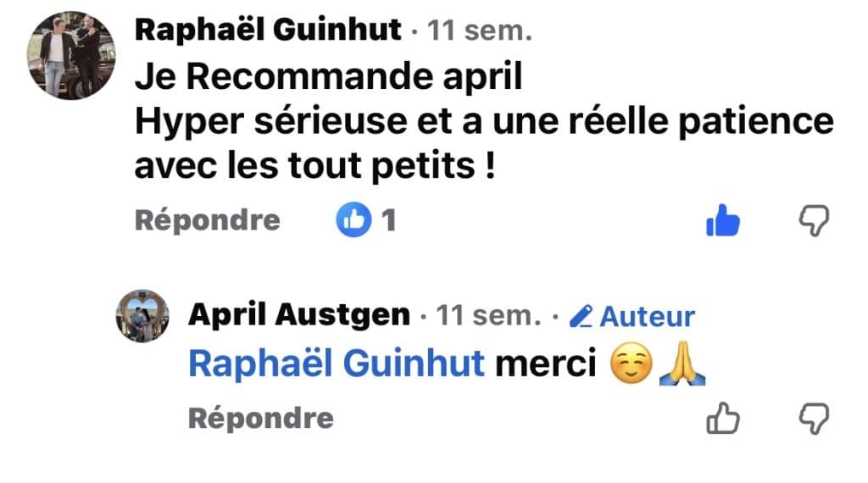Open the timestamp on Raphaël's comment
This screenshot has width=868, height=483.
click(481, 32)
